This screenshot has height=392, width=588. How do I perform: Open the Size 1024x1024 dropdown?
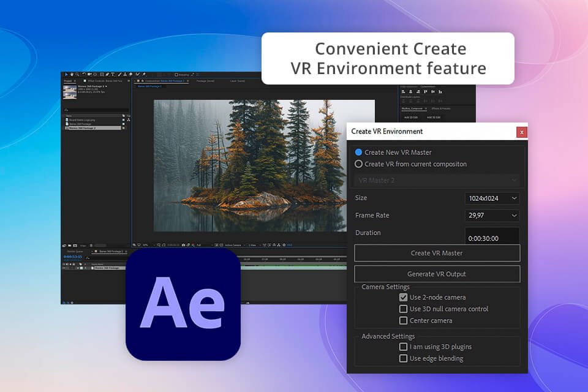point(492,198)
